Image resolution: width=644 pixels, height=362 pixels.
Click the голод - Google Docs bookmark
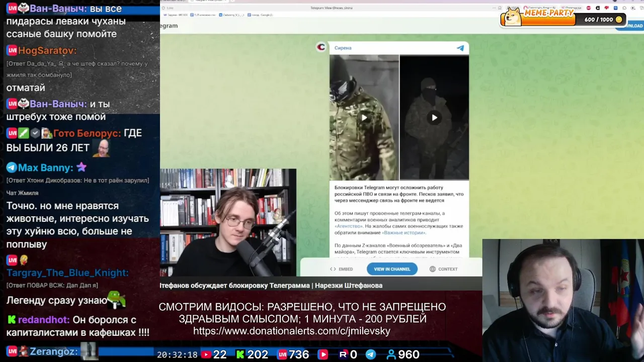pos(260,15)
